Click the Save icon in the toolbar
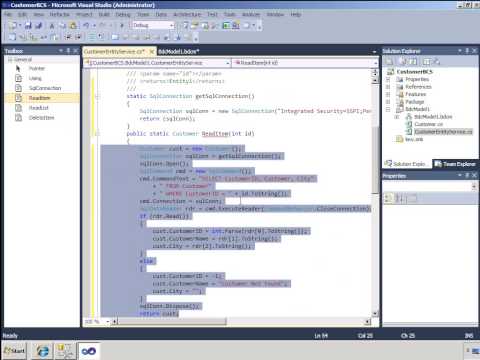 coord(28,25)
